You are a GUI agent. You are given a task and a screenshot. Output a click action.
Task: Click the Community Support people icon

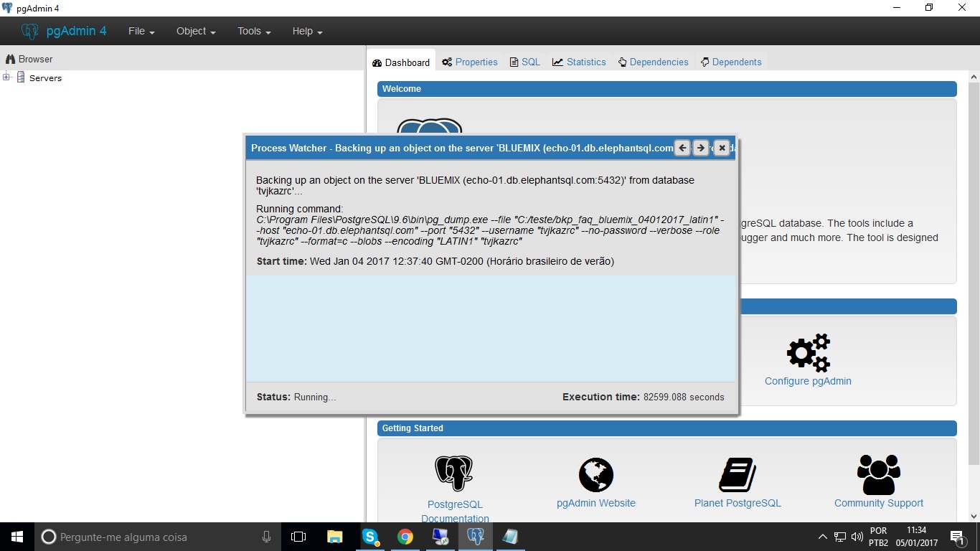878,474
